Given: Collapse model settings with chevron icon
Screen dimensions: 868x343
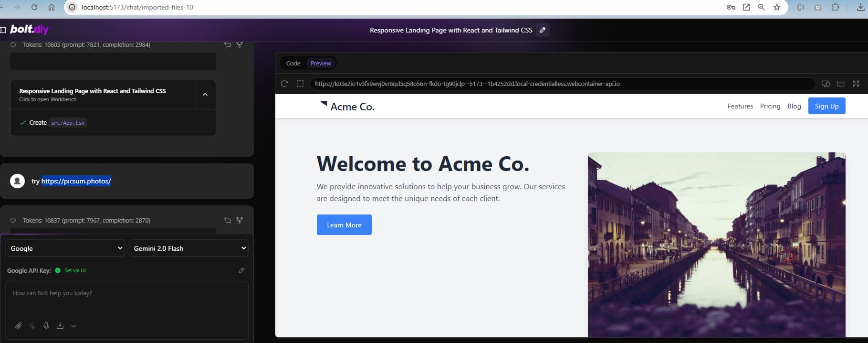Looking at the screenshot, I should (73, 326).
